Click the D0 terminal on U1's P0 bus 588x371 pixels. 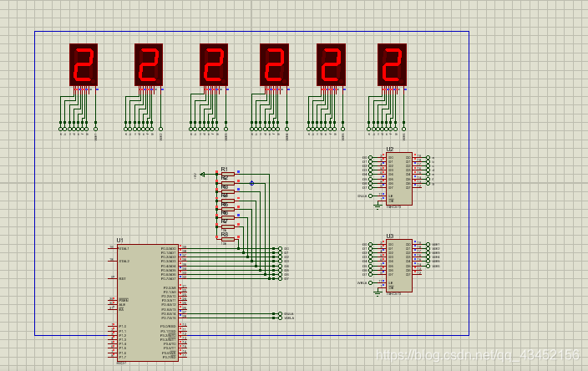pyautogui.click(x=280, y=248)
